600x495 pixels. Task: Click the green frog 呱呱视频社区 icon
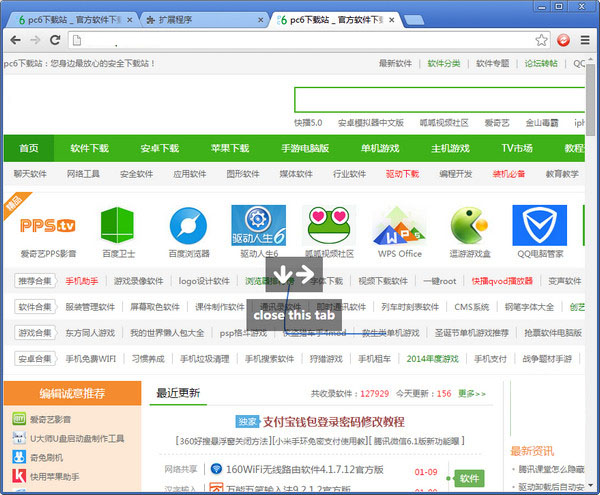pyautogui.click(x=329, y=225)
